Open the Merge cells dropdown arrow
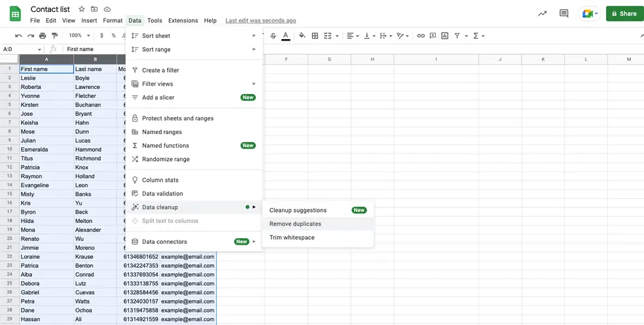 337,36
